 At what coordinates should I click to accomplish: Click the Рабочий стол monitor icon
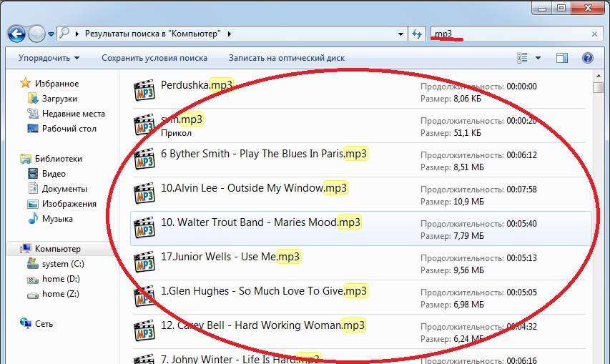point(33,128)
